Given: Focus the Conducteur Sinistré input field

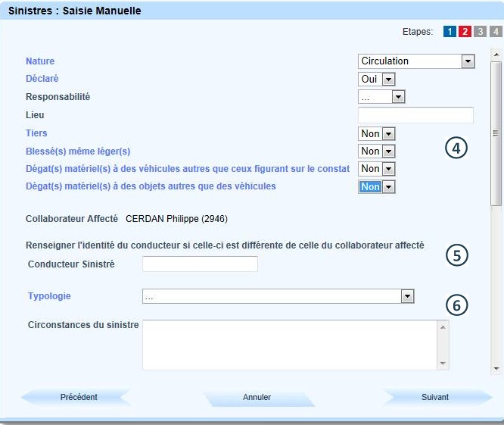Looking at the screenshot, I should (x=201, y=264).
